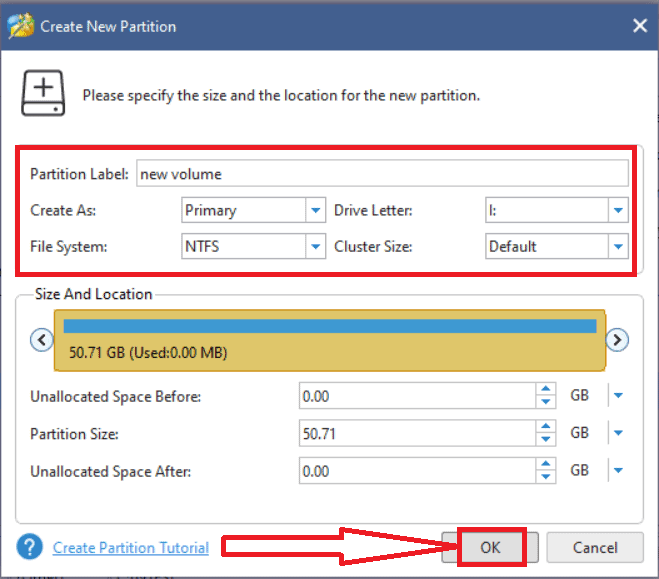Screen dimensions: 659x579
Task: Open the Create Partition Tutorial link
Action: pyautogui.click(x=131, y=547)
